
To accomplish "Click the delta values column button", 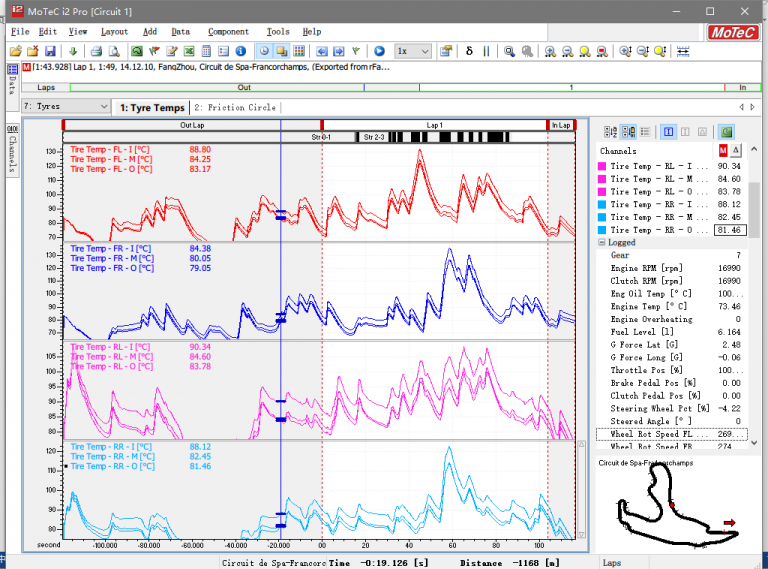I will 736,150.
